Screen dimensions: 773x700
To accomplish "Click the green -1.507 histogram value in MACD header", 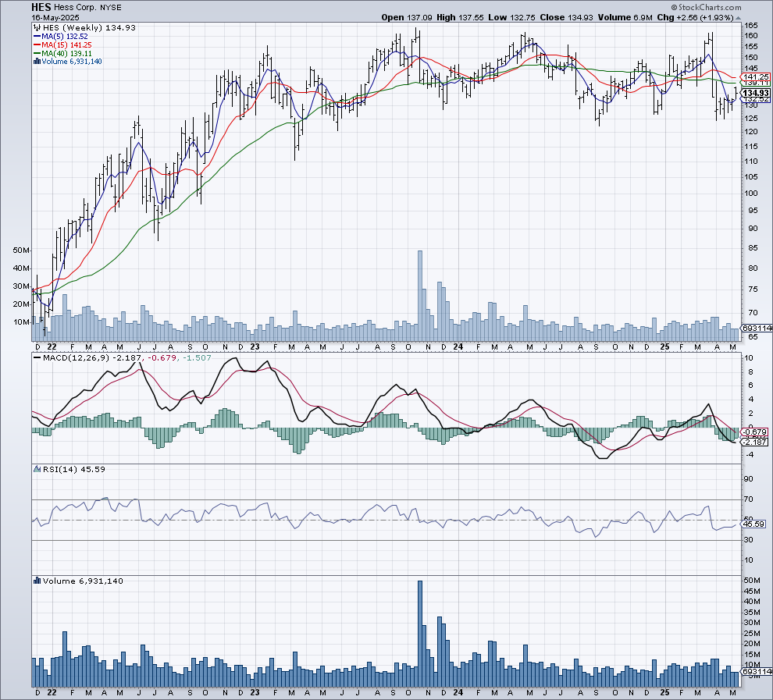I will point(197,357).
